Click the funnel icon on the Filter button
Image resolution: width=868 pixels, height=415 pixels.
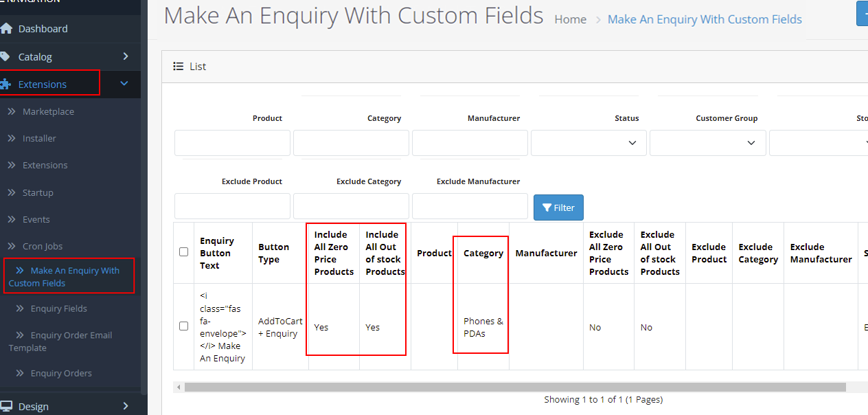tap(546, 207)
